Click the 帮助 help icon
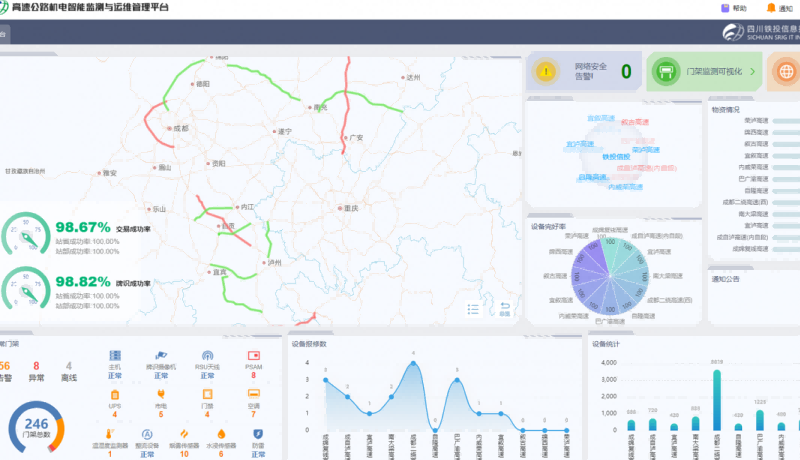This screenshot has width=800, height=460. [725, 8]
